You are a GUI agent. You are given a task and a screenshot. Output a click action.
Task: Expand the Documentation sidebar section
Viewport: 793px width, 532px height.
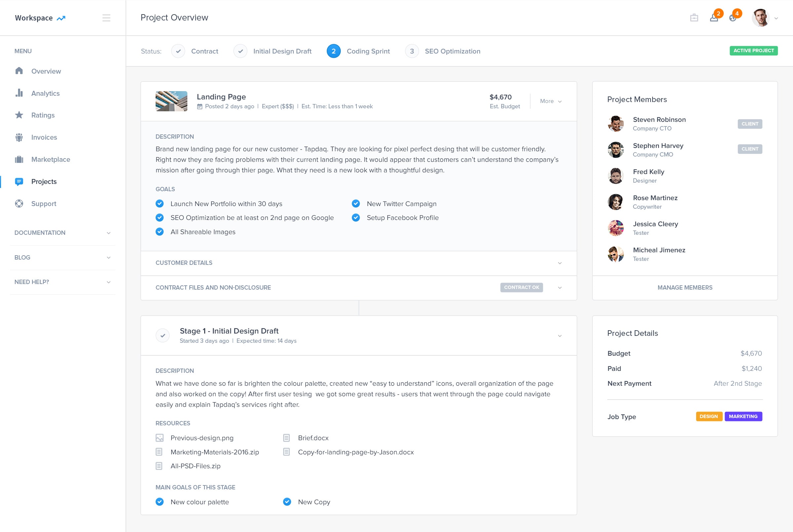pyautogui.click(x=62, y=233)
